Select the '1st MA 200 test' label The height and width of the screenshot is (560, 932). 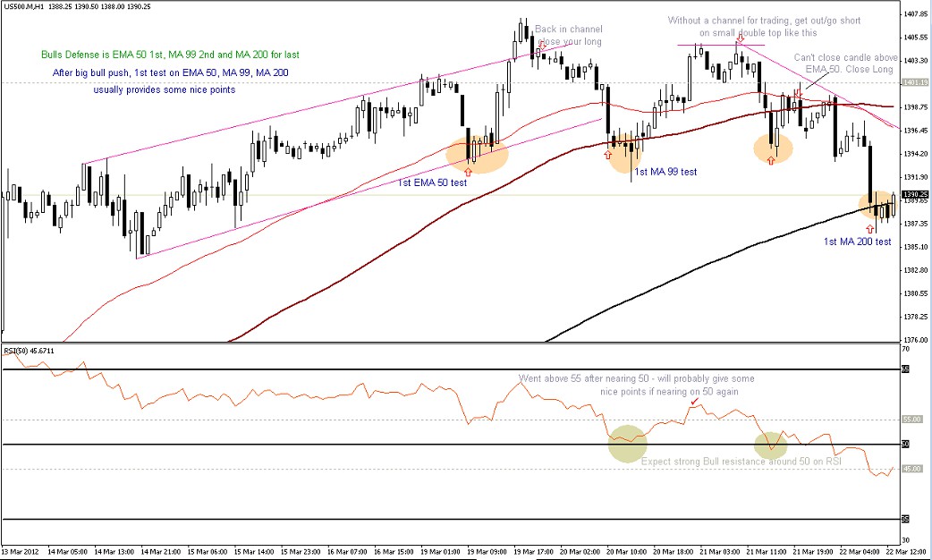(857, 242)
